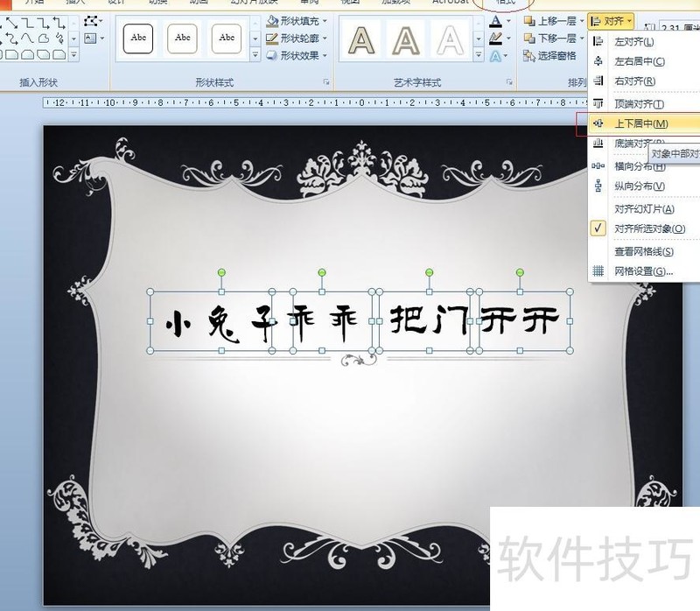Select the 小兔子 text box
Image resolution: width=700 pixels, height=611 pixels.
(211, 321)
